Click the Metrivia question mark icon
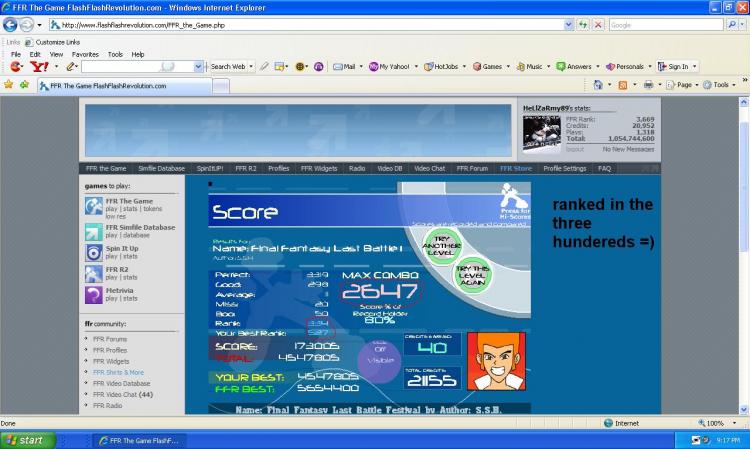 tap(94, 295)
